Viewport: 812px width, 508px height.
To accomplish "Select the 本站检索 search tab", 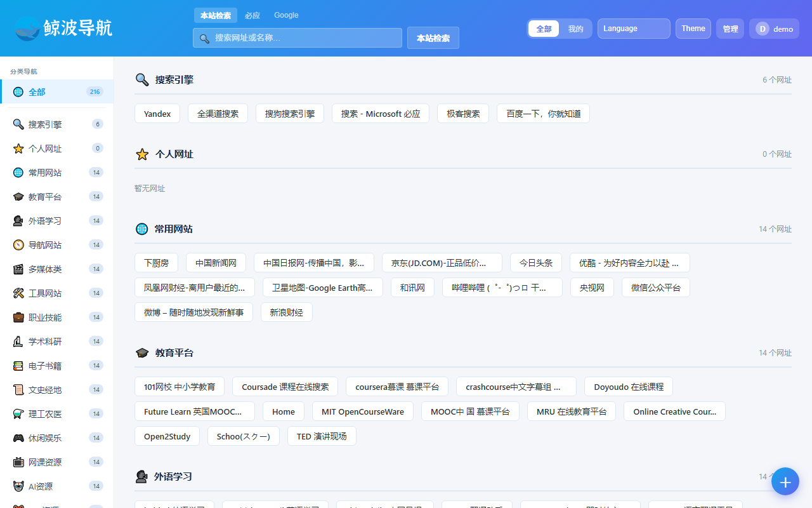I will 216,15.
